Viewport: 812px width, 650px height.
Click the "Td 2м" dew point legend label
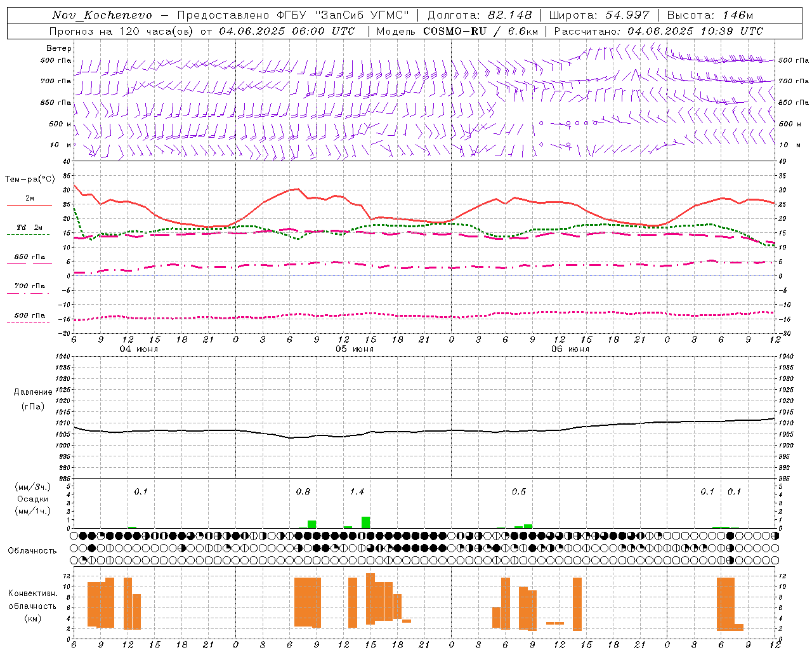coord(29,227)
